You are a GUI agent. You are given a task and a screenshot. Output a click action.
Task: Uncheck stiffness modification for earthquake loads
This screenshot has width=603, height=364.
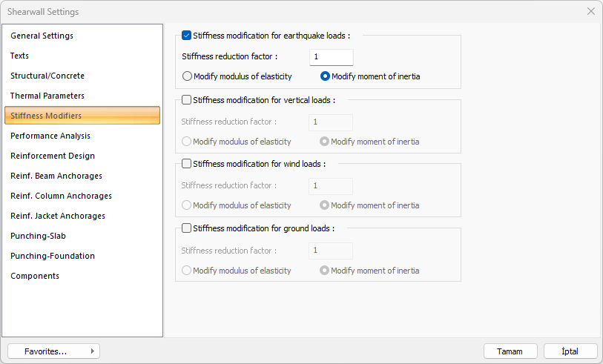pyautogui.click(x=187, y=35)
